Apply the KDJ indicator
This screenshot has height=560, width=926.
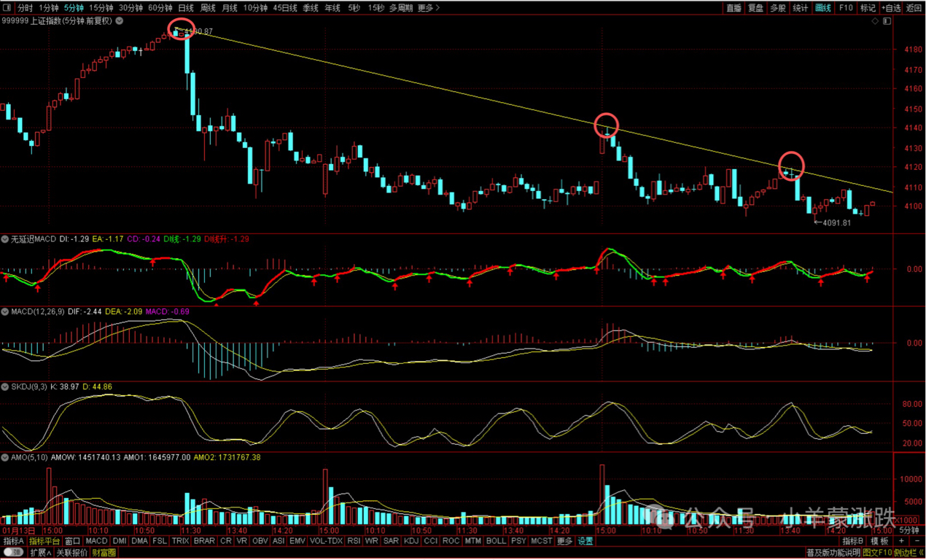[x=411, y=541]
